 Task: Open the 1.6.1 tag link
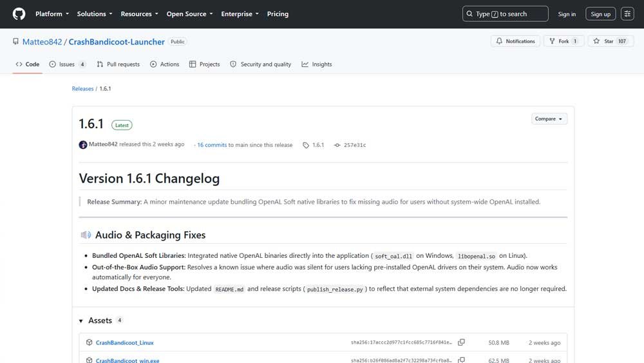318,144
